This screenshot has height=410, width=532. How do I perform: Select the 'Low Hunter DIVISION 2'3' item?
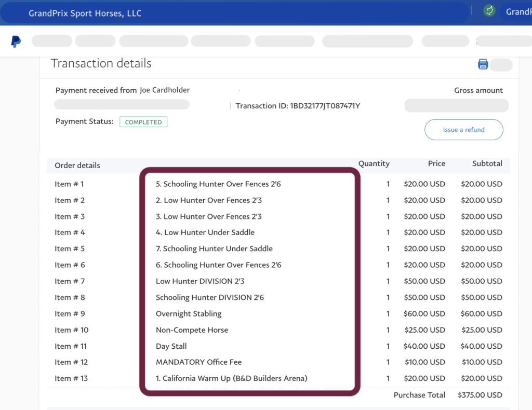(200, 281)
